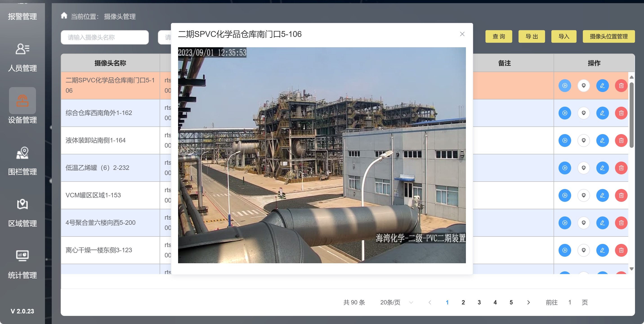644x324 pixels.
Task: Play video for 综合仓库西南角外1-162 camera
Action: pos(564,113)
